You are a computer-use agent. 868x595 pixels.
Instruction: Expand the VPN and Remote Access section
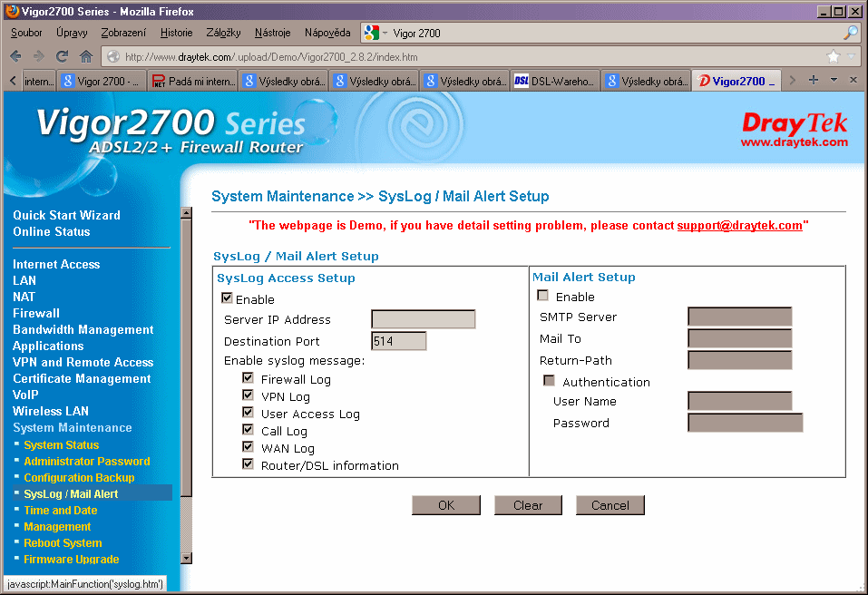(83, 363)
